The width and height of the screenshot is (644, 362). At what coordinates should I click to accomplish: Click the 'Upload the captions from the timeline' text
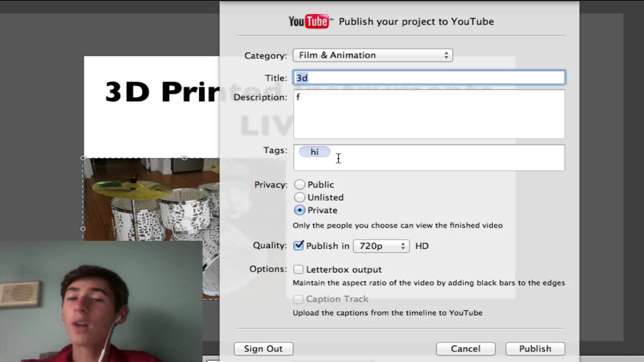pos(387,313)
